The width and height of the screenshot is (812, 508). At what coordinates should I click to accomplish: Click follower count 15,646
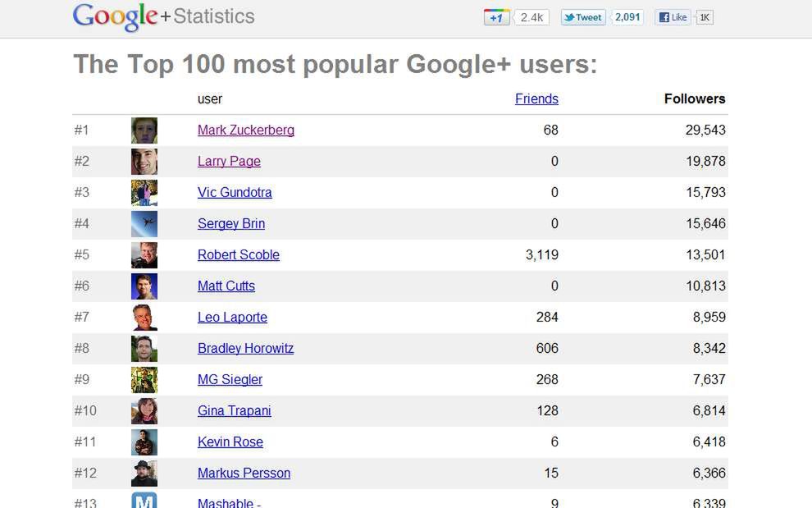[x=705, y=223]
